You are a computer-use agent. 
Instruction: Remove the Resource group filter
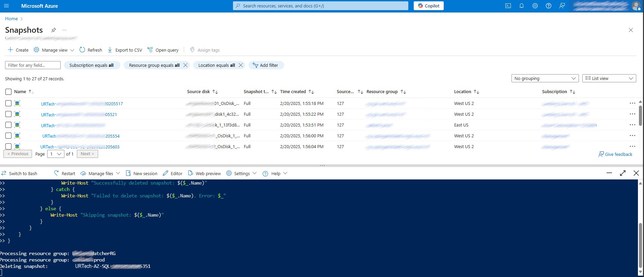185,65
